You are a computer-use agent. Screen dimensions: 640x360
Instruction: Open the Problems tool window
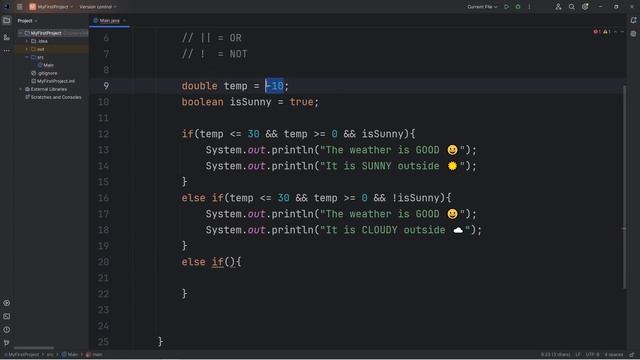click(x=7, y=329)
